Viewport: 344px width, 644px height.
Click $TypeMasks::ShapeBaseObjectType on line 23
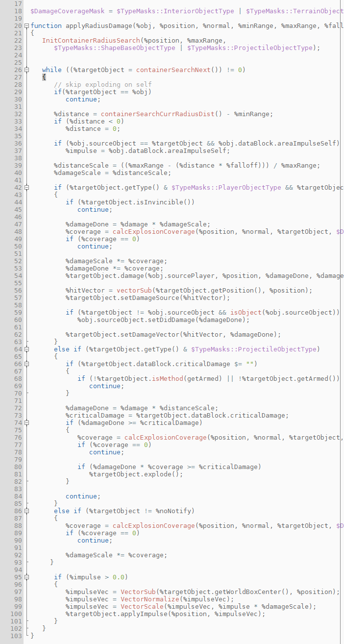tap(115, 48)
